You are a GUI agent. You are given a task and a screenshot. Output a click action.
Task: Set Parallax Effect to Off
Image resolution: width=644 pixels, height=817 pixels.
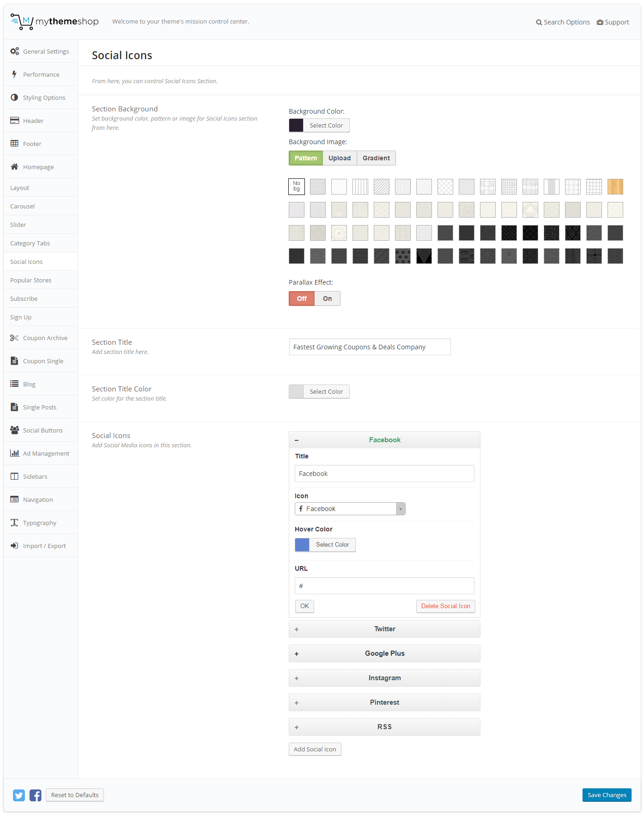[302, 299]
